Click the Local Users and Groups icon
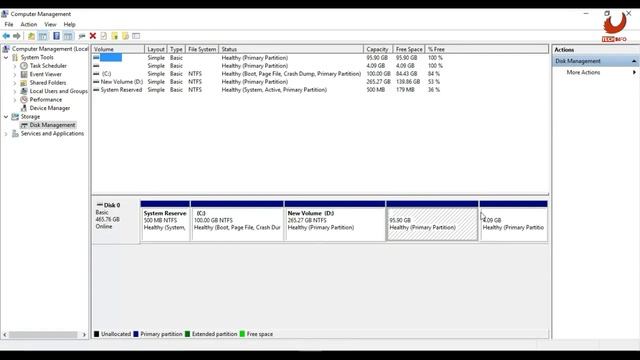Image resolution: width=640 pixels, height=360 pixels. pyautogui.click(x=24, y=91)
